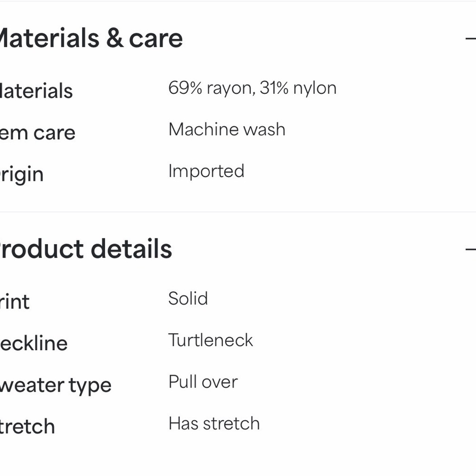This screenshot has width=476, height=476.
Task: Click the Machine wash value
Action: (x=227, y=129)
